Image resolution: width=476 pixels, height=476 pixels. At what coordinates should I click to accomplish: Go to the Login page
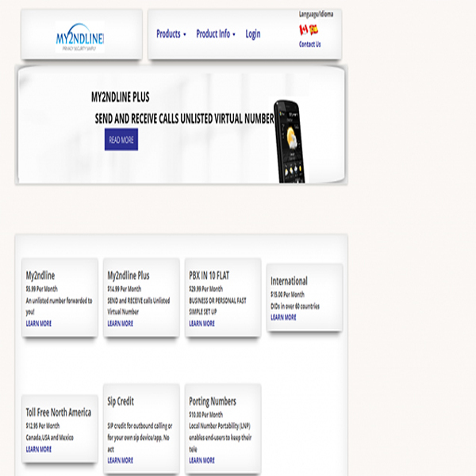(x=253, y=34)
